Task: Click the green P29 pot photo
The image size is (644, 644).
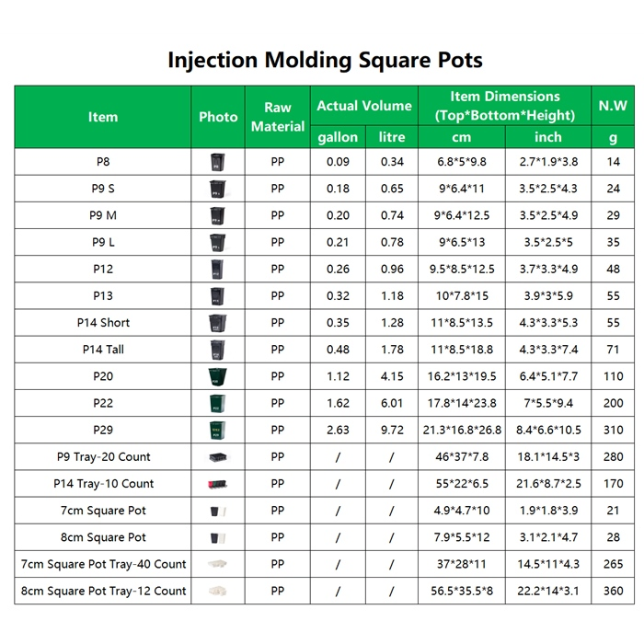Action: click(218, 430)
